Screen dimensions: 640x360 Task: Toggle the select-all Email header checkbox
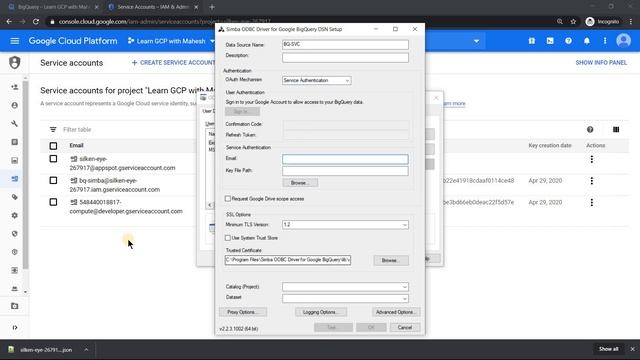[53, 146]
